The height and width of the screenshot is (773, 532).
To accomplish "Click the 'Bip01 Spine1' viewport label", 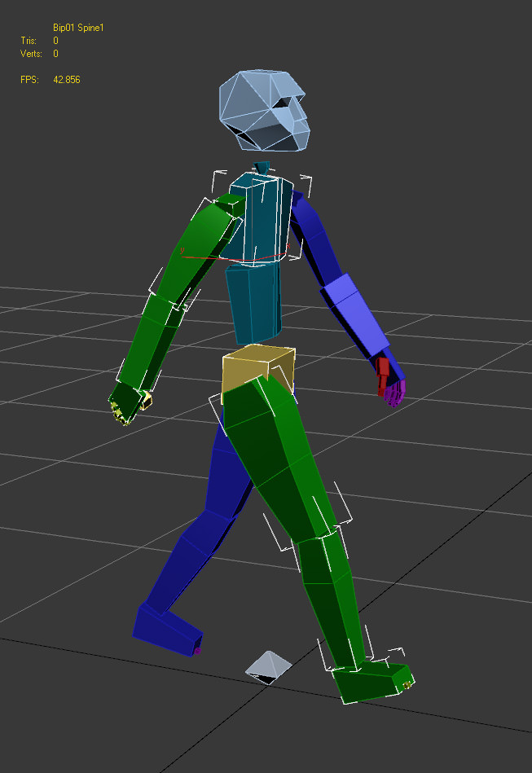I will click(x=78, y=28).
